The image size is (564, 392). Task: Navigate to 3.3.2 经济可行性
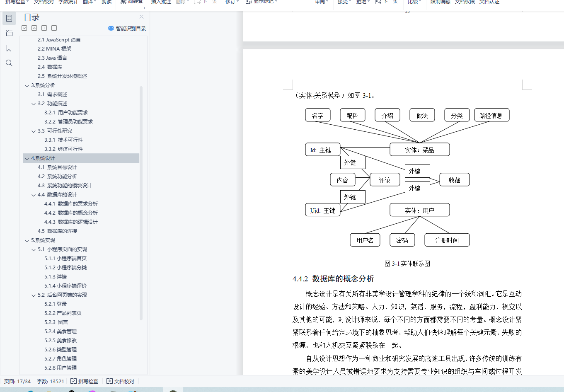[x=63, y=149]
